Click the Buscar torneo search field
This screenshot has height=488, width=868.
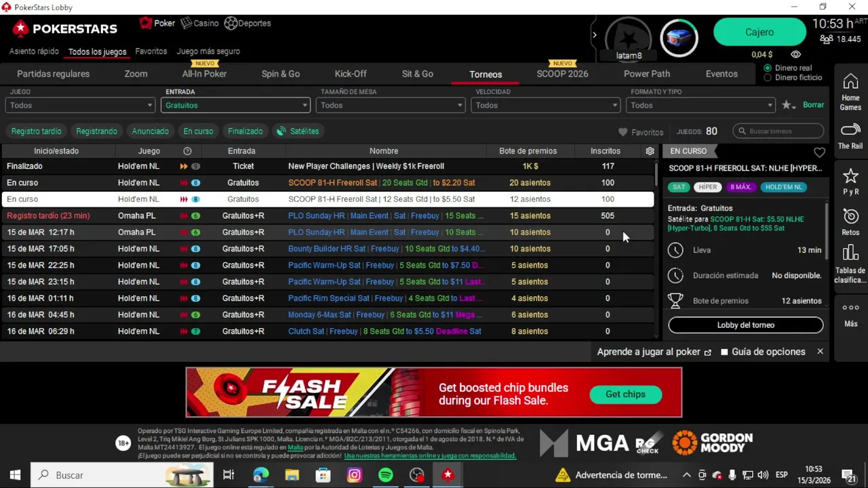778,131
